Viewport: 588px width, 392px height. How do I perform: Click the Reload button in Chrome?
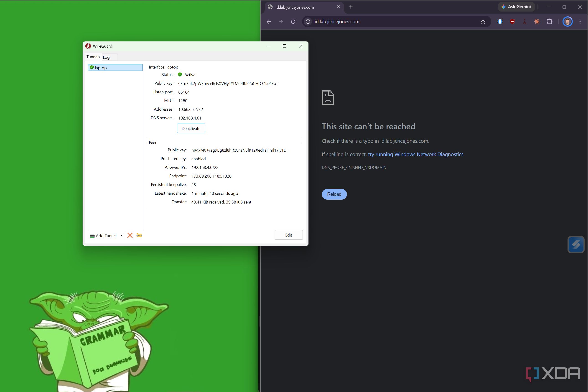[x=334, y=194]
